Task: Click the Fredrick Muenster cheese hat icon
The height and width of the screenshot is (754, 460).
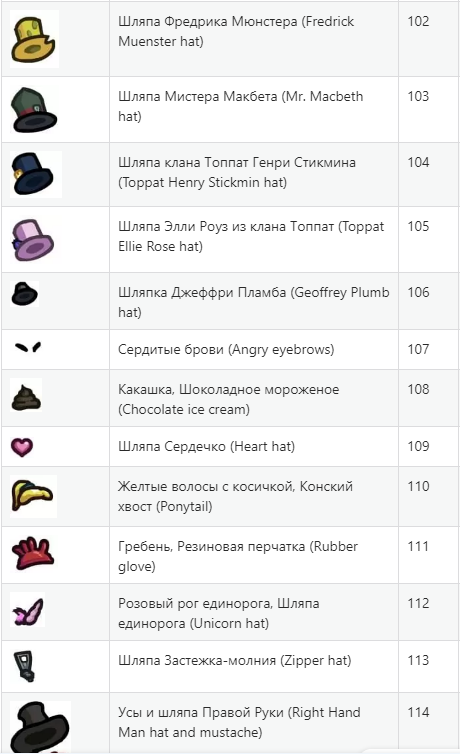Action: (x=34, y=39)
